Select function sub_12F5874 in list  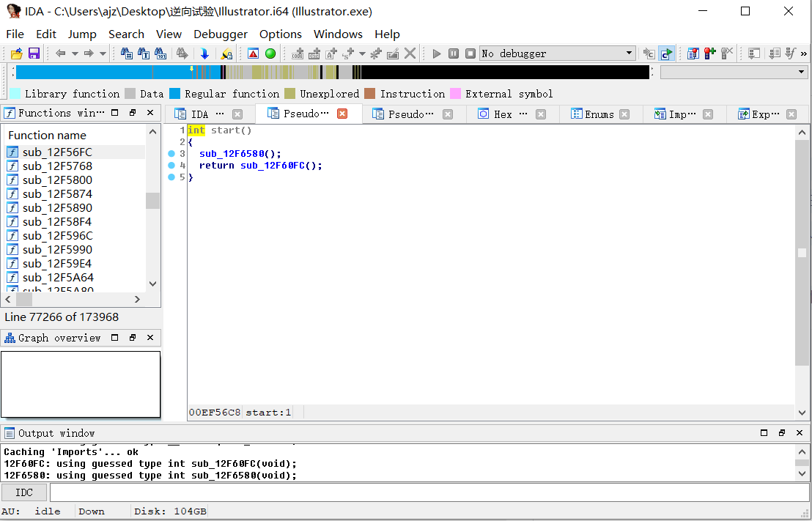point(57,194)
